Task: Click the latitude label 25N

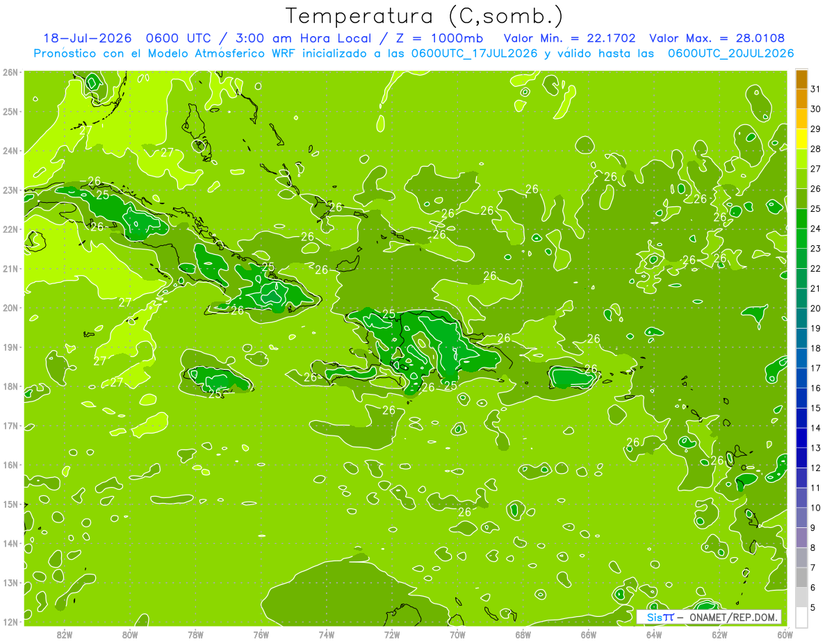Action: (x=10, y=111)
